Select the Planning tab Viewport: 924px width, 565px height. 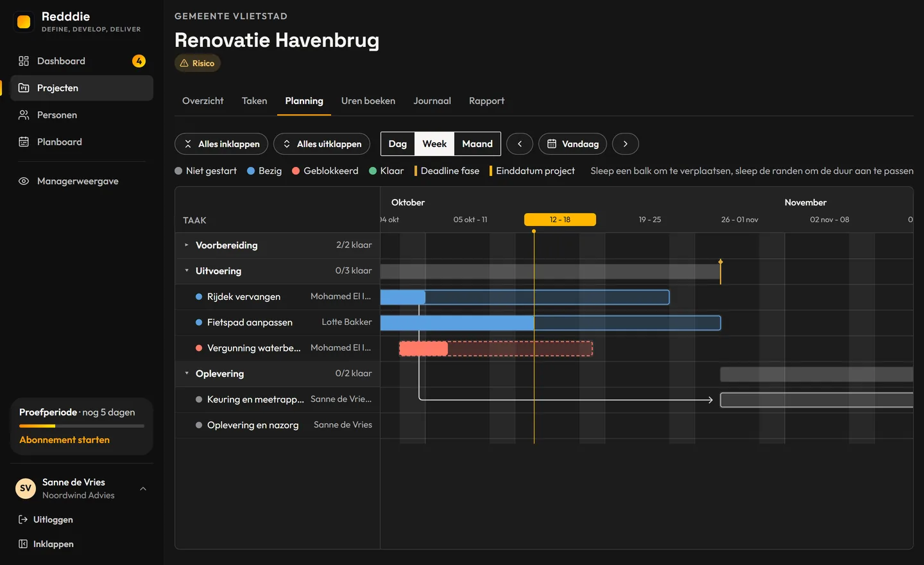pyautogui.click(x=304, y=101)
